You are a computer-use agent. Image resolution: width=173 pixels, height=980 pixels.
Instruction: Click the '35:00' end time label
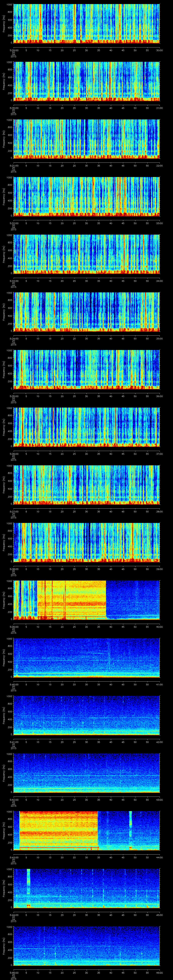[x=160, y=339]
